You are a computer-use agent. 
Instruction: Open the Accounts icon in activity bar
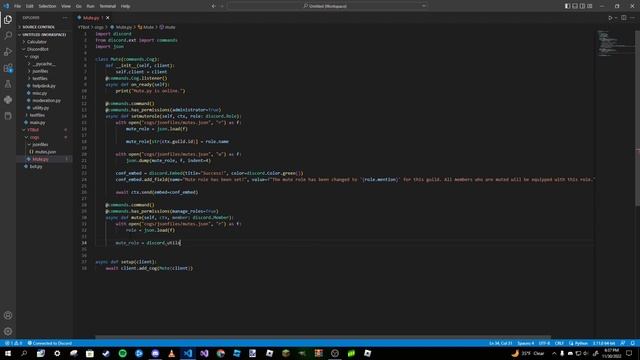pos(8,315)
